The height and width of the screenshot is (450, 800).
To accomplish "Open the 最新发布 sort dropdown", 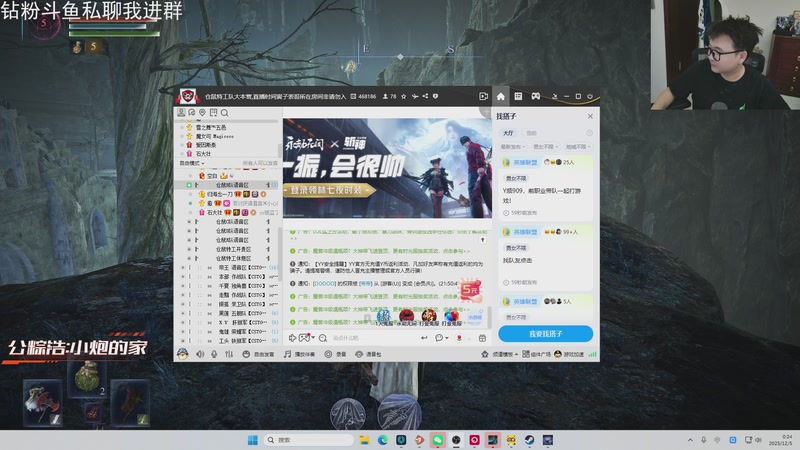I will (x=513, y=146).
